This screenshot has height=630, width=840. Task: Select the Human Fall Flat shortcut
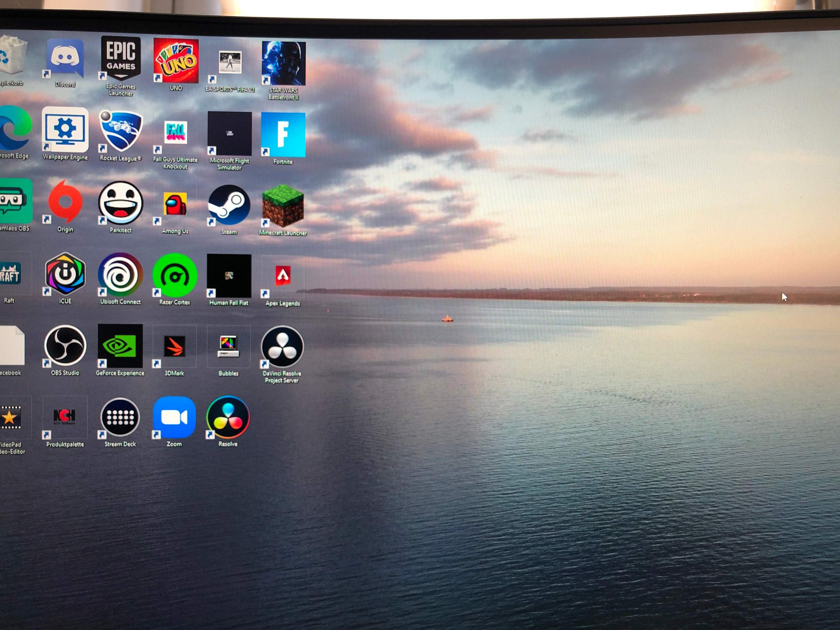(x=229, y=276)
